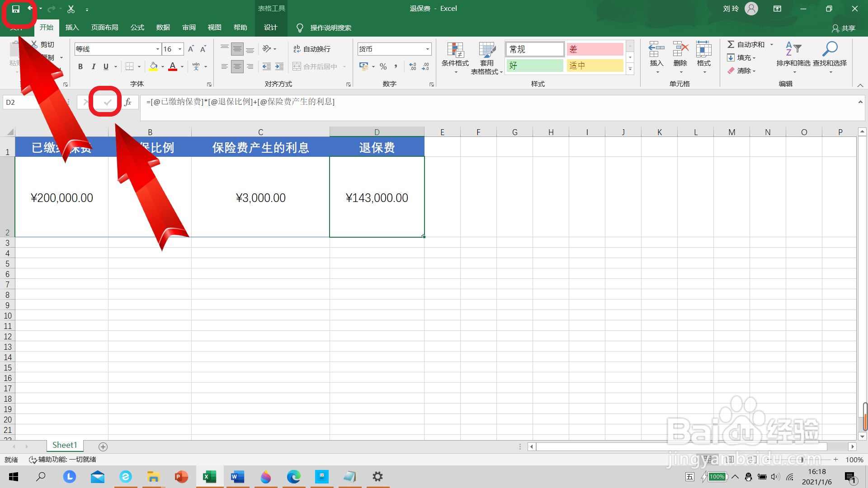The width and height of the screenshot is (868, 488).
Task: Open 条件格式 conditional formatting
Action: [455, 58]
